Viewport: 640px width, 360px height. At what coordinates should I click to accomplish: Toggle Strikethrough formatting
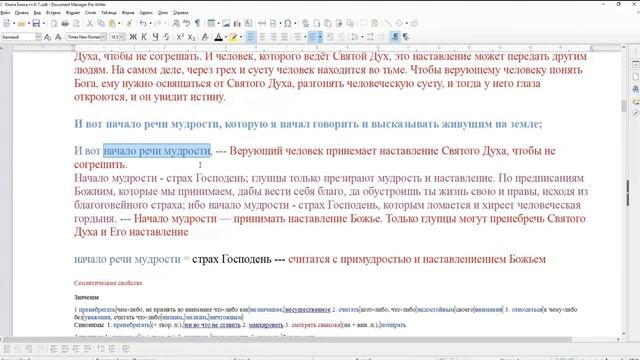point(167,37)
